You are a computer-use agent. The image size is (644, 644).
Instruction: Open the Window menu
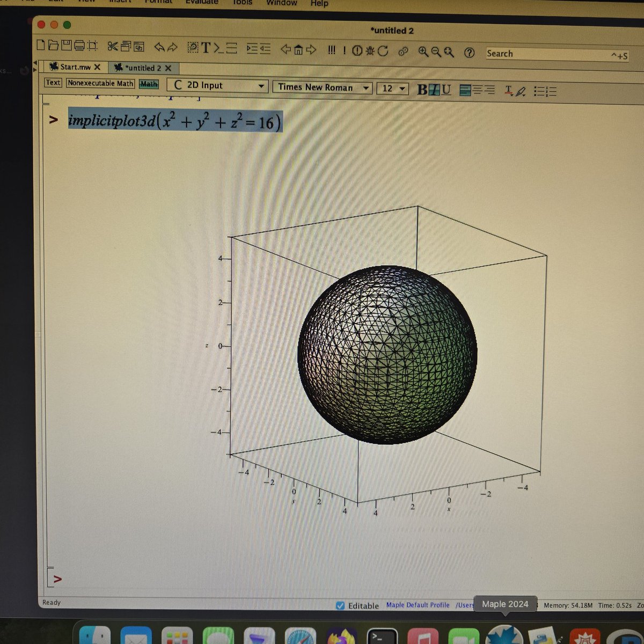click(x=281, y=3)
